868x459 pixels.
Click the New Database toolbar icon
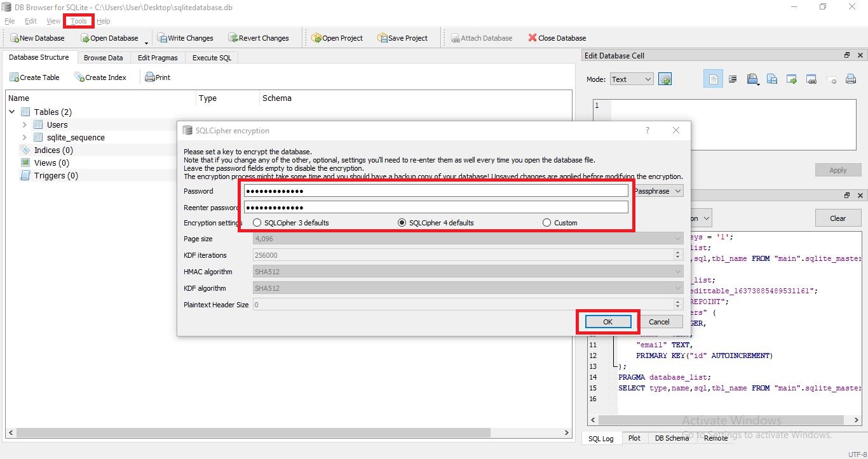coord(14,38)
